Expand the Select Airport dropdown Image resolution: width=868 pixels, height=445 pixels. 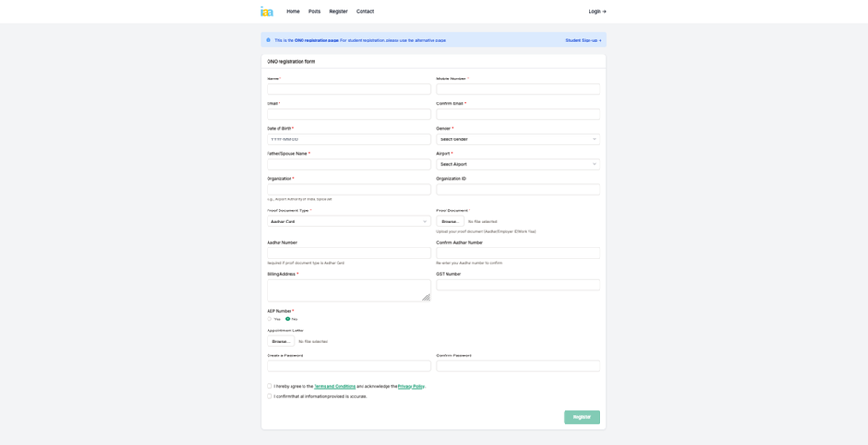tap(517, 164)
